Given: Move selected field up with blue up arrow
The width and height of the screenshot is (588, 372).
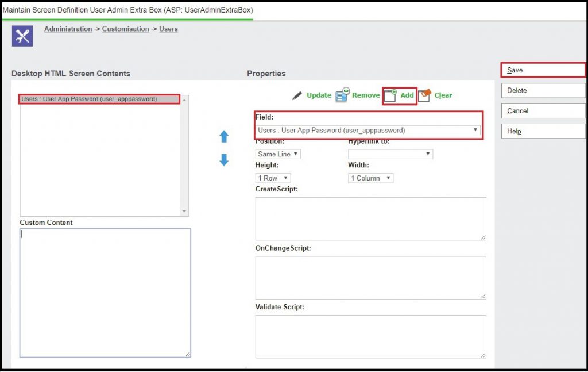Looking at the screenshot, I should 224,136.
